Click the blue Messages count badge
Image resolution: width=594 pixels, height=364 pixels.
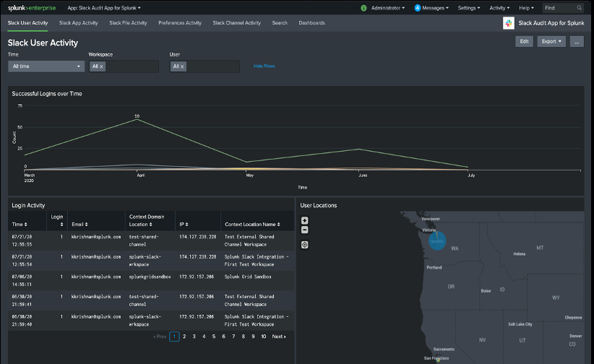(x=418, y=8)
